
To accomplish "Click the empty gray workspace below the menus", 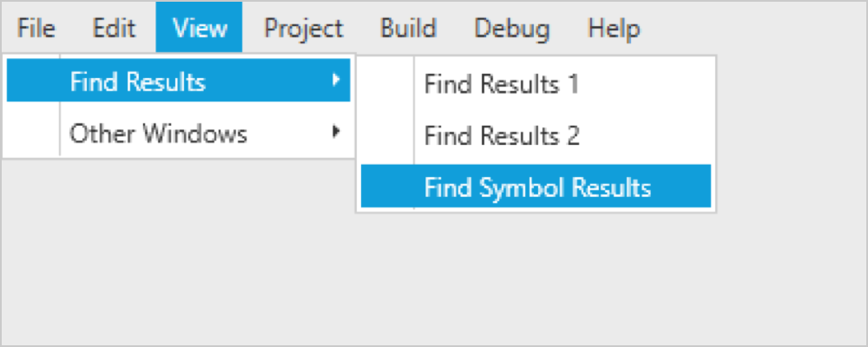I will [x=434, y=278].
